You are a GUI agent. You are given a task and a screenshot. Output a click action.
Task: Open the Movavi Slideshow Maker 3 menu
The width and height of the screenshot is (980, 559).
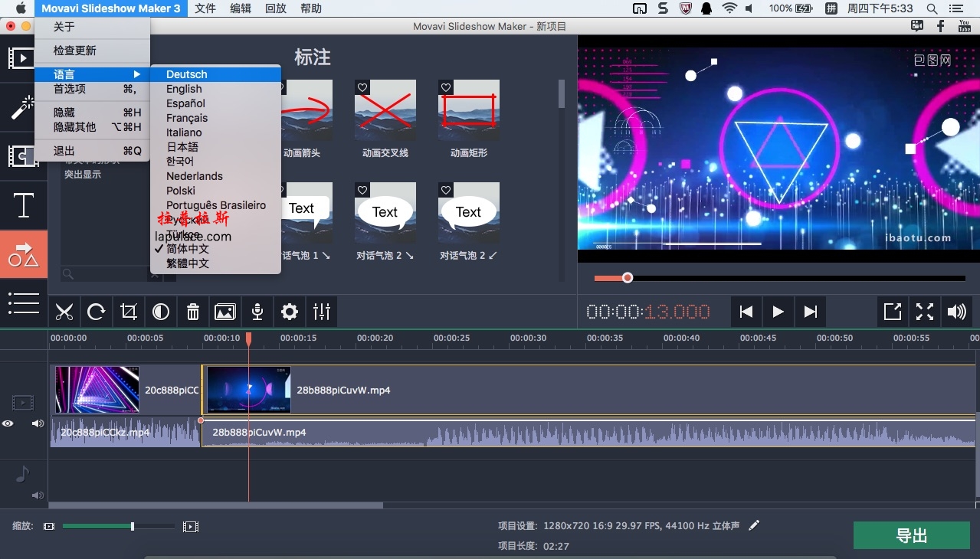click(x=111, y=8)
